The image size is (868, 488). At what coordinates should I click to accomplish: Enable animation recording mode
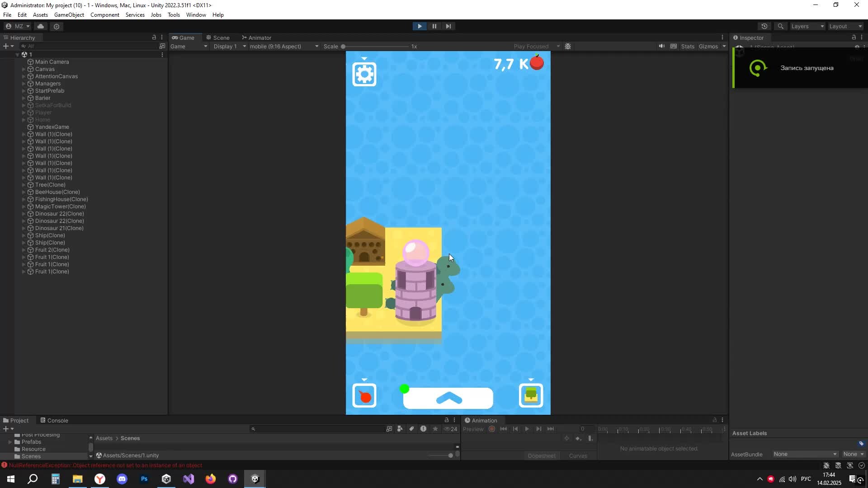point(492,429)
